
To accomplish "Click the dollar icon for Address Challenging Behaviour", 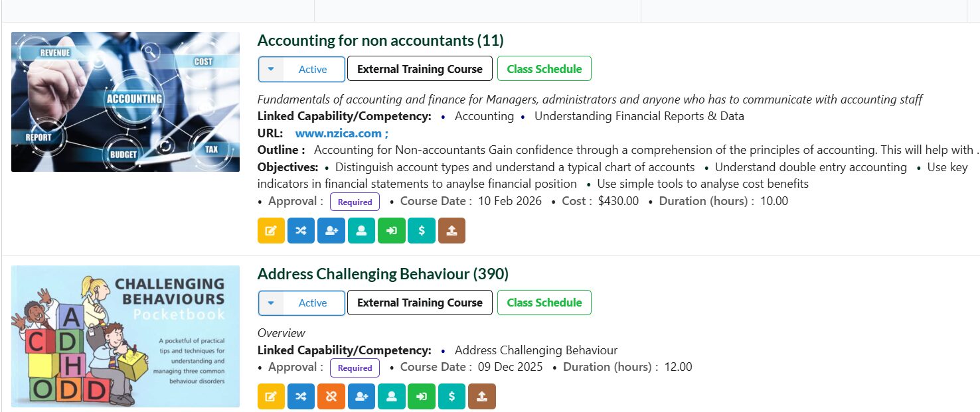I will [x=451, y=397].
